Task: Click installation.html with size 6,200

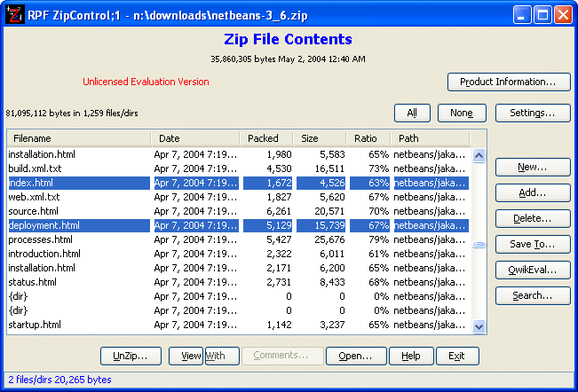Action: (238, 268)
